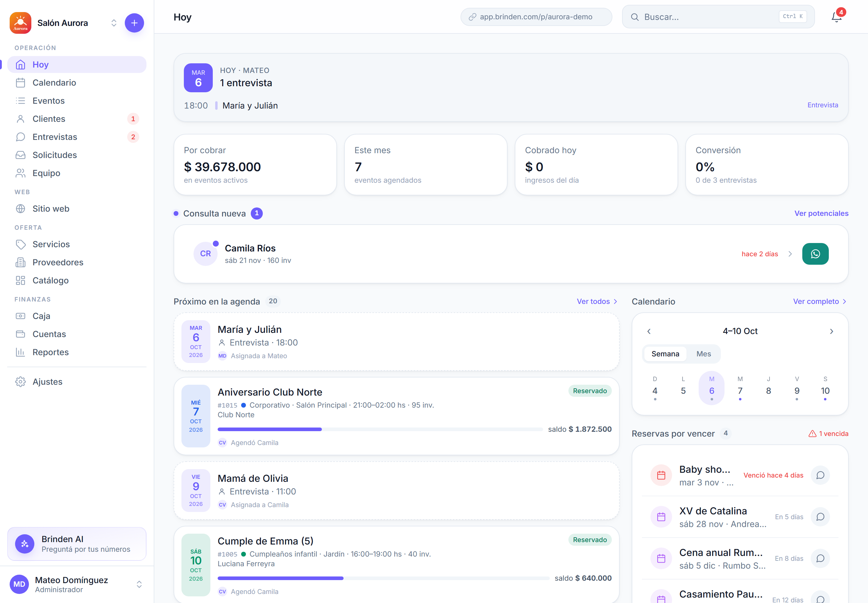Click the Entrevista link in today card
This screenshot has width=868, height=603.
point(823,105)
